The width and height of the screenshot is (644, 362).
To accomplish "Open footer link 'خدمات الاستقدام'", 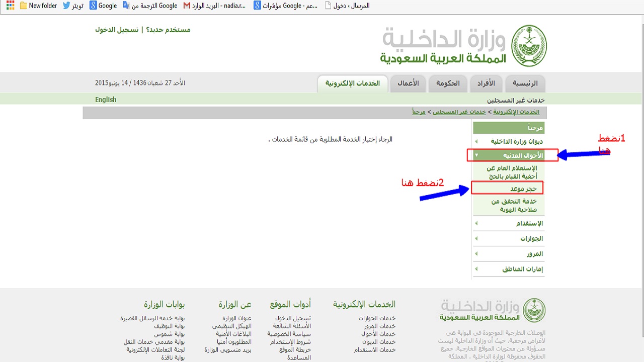I will coord(374,349).
